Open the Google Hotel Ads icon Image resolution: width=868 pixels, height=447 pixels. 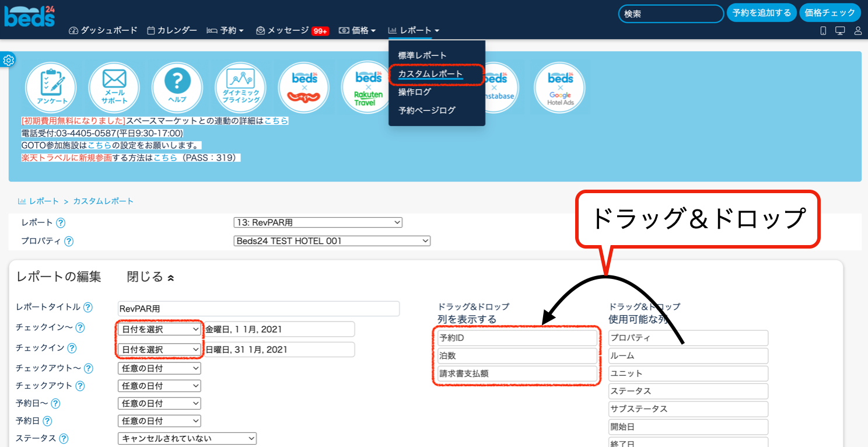(x=560, y=88)
